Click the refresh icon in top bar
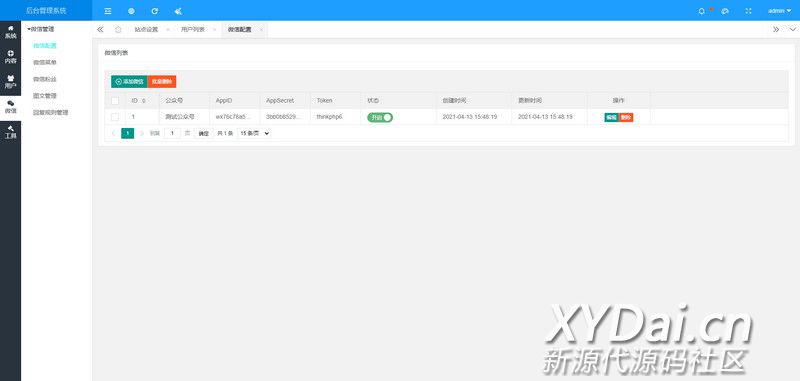The height and width of the screenshot is (381, 800). (155, 11)
